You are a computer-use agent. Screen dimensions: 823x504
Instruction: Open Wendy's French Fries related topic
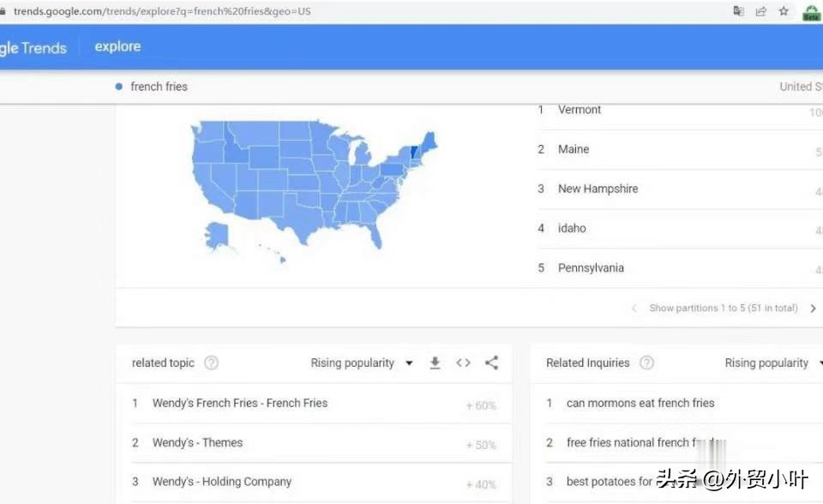click(240, 403)
